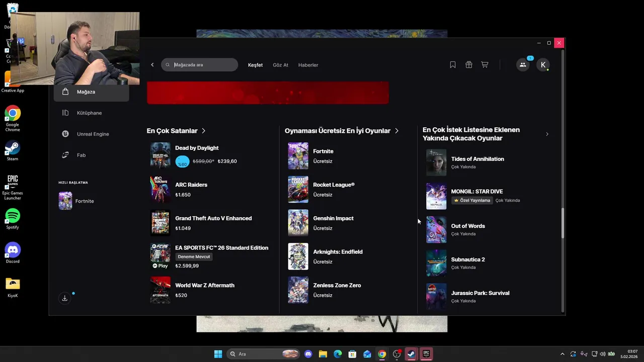The height and width of the screenshot is (362, 644).
Task: Open Grand Theft Auto V Enhanced
Action: click(210, 223)
